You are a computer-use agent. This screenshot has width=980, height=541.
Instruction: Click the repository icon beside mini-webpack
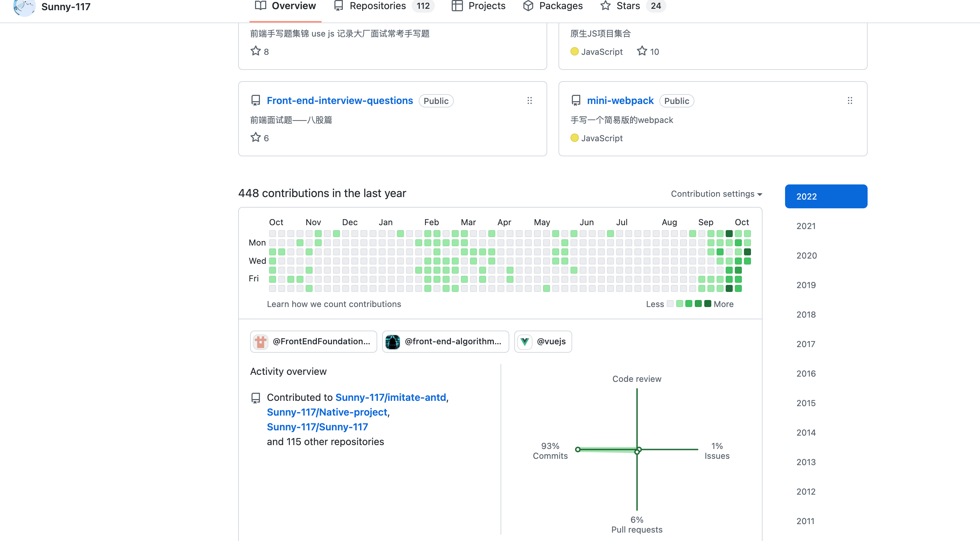[x=576, y=100]
